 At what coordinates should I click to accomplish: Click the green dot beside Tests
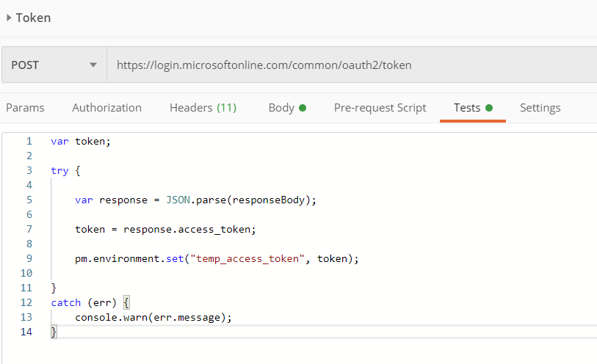(x=489, y=108)
